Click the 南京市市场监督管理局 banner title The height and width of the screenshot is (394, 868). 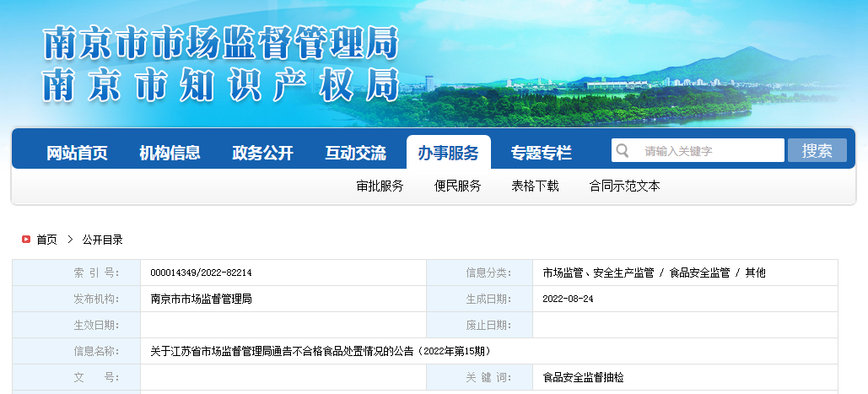(x=221, y=42)
